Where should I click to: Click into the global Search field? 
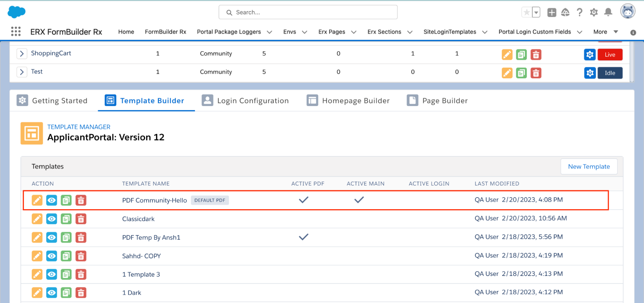click(308, 12)
